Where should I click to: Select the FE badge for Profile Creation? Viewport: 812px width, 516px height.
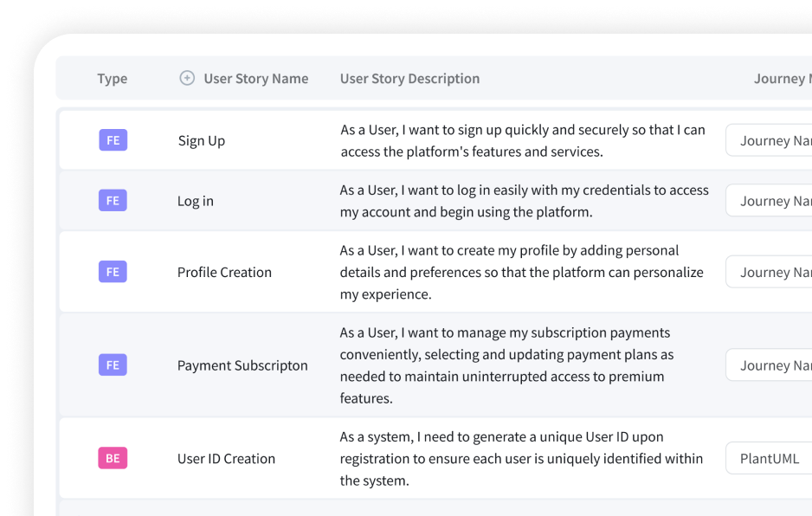pos(113,271)
